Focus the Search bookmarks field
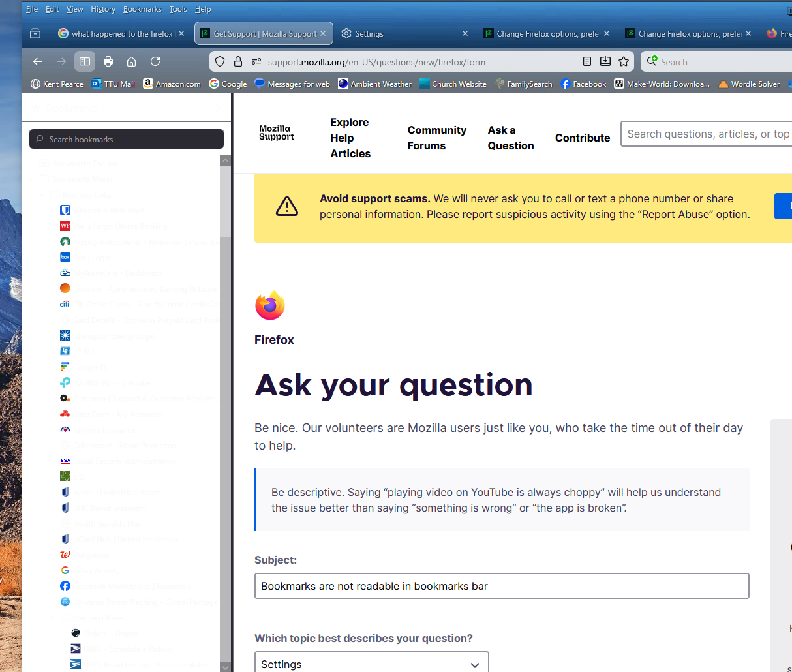The image size is (792, 672). pos(127,139)
